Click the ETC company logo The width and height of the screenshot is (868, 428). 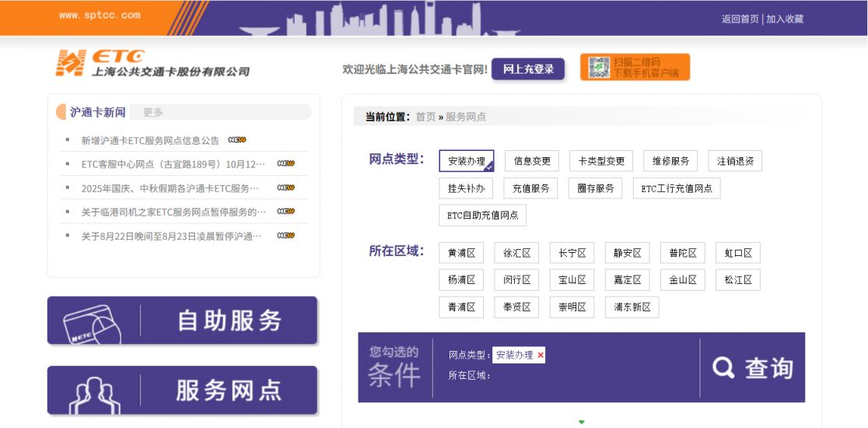(152, 63)
